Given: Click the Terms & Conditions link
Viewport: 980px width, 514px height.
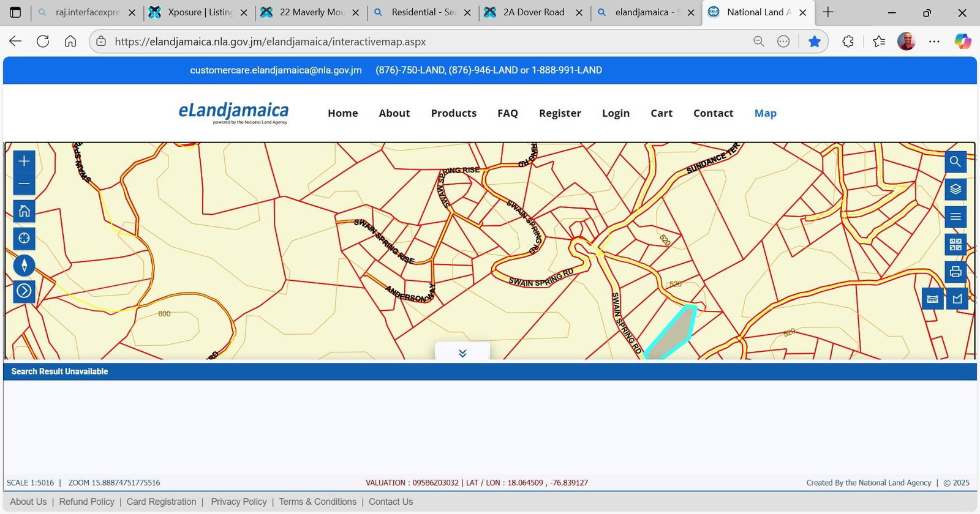Looking at the screenshot, I should [317, 502].
